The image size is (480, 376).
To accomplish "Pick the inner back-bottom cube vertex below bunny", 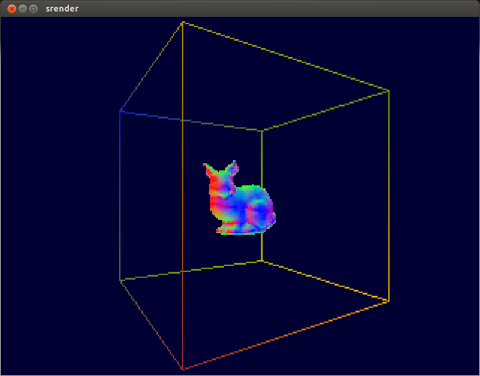I will 262,261.
